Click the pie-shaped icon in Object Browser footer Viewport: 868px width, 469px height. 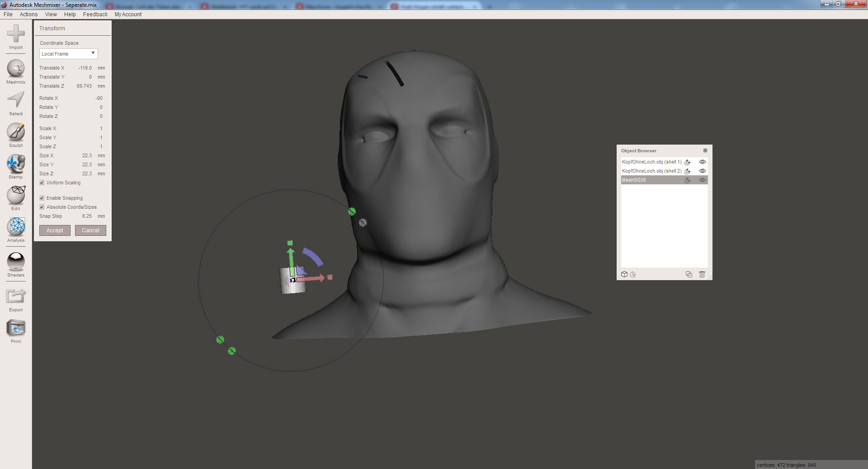coord(633,274)
